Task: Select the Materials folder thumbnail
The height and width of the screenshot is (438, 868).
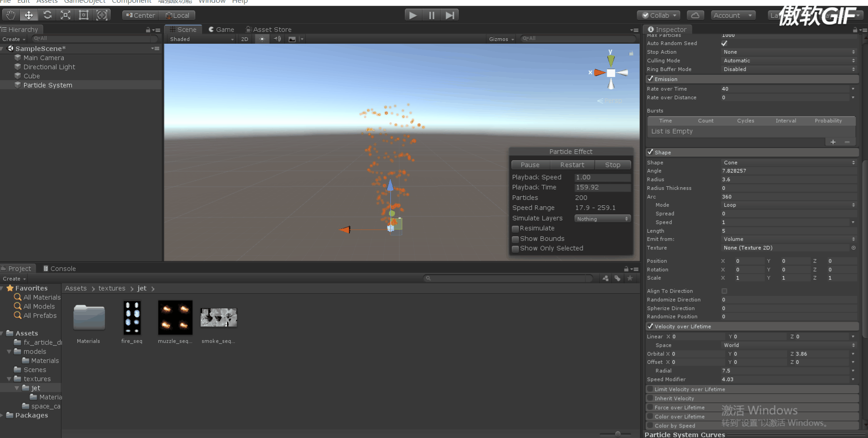Action: click(89, 318)
